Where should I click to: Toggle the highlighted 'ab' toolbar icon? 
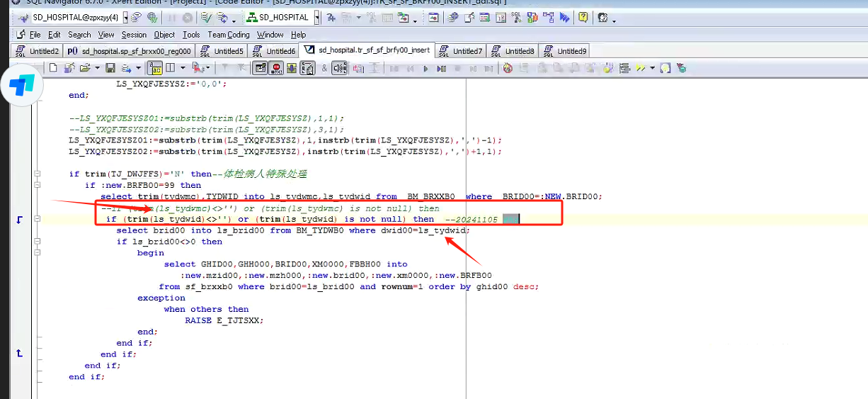156,68
